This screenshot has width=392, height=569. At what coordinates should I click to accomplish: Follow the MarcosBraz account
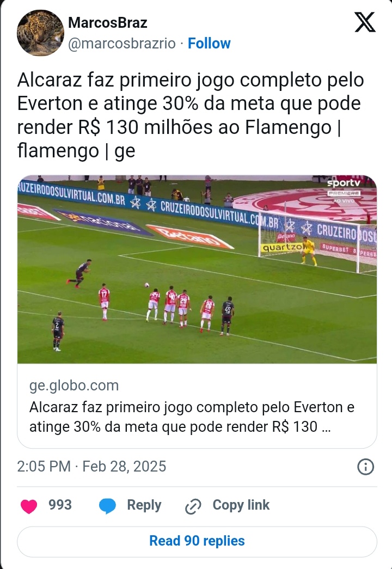click(x=209, y=44)
